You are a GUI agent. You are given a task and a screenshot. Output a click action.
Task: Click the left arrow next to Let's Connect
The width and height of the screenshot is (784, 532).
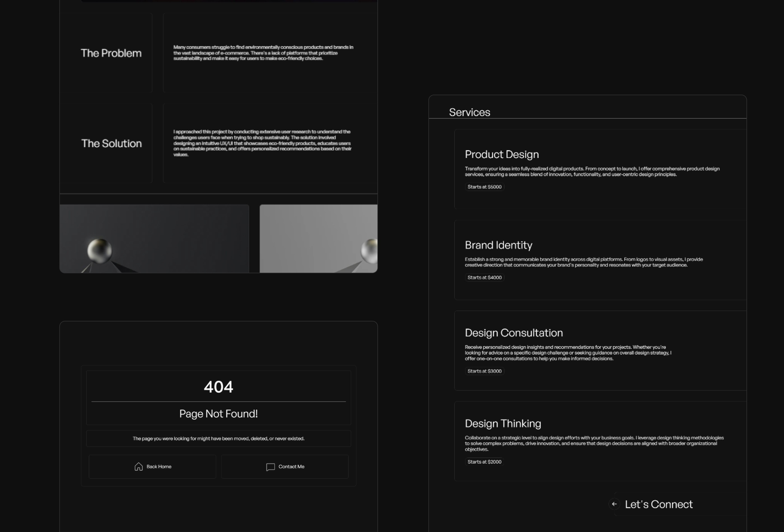coord(615,504)
